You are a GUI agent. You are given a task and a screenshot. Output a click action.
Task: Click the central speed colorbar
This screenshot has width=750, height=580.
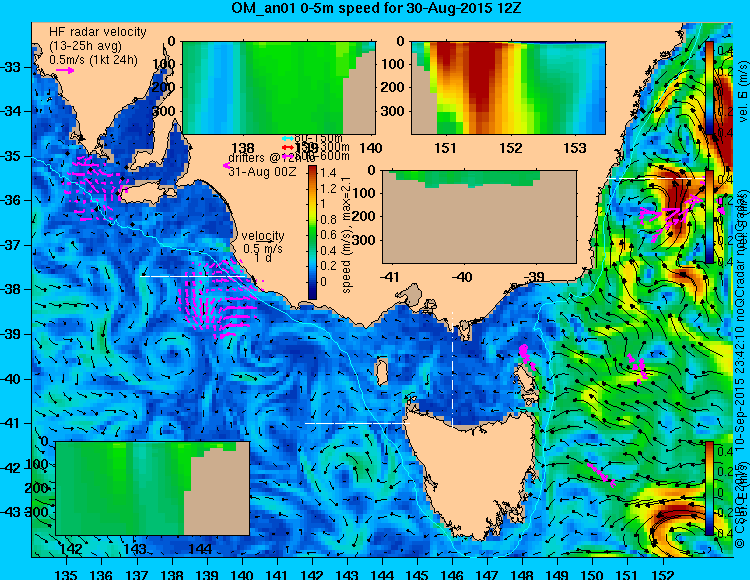312,233
